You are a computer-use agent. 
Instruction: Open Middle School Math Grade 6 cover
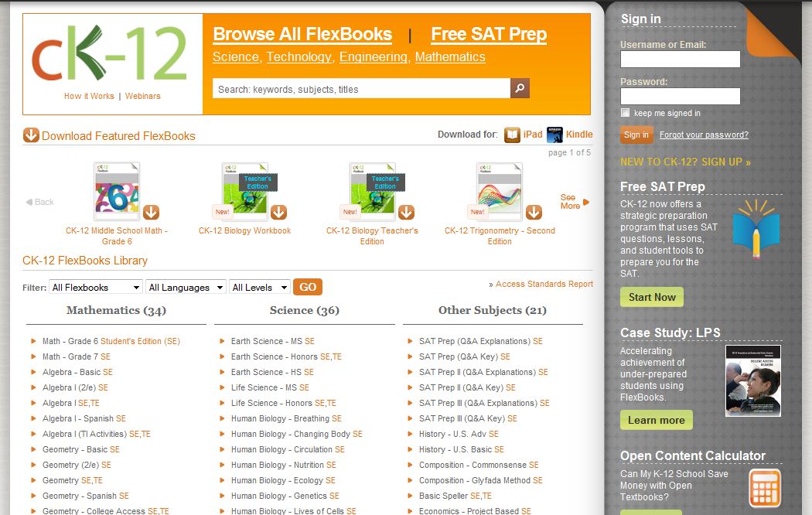(117, 191)
